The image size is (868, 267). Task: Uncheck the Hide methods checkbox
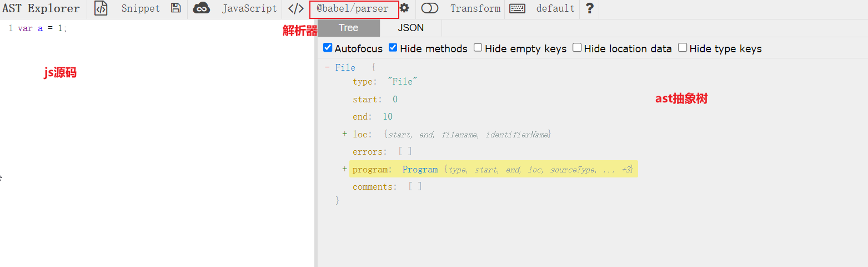click(x=393, y=48)
